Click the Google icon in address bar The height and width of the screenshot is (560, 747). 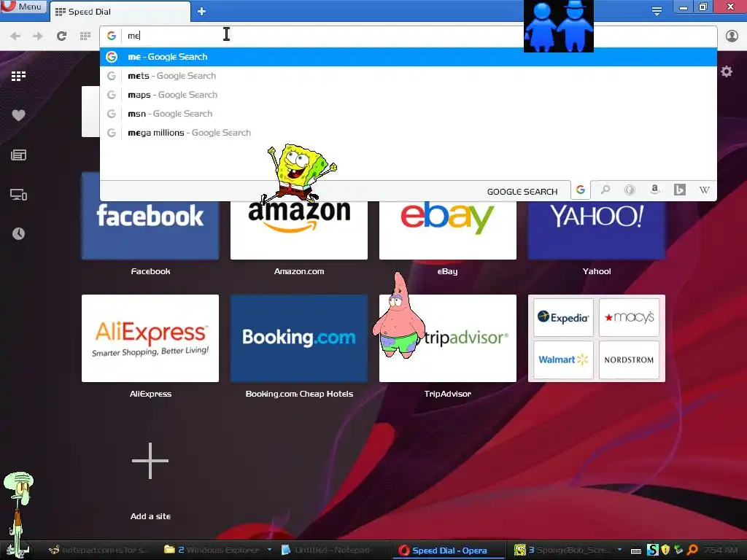112,36
